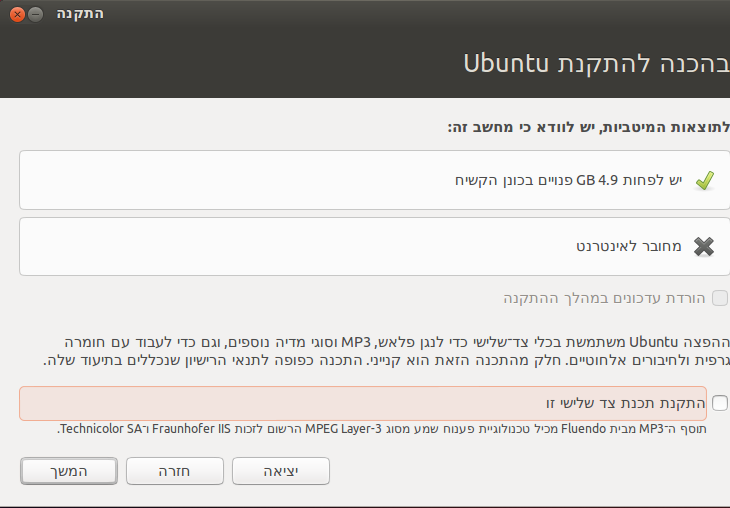Click the 'לתוצאות המיטביות' bold instruction line

point(588,128)
